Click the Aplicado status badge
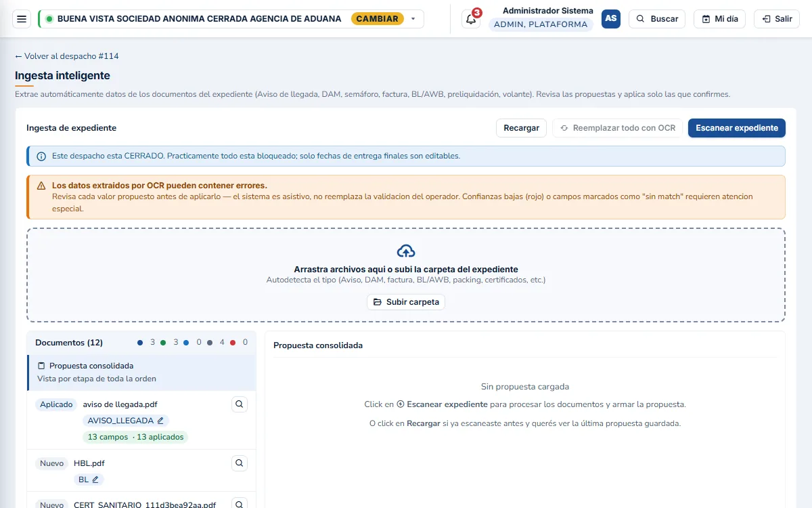This screenshot has height=508, width=812. [56, 404]
